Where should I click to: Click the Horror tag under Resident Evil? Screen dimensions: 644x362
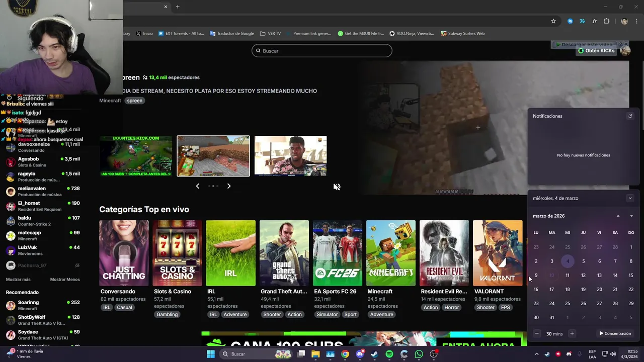(452, 307)
